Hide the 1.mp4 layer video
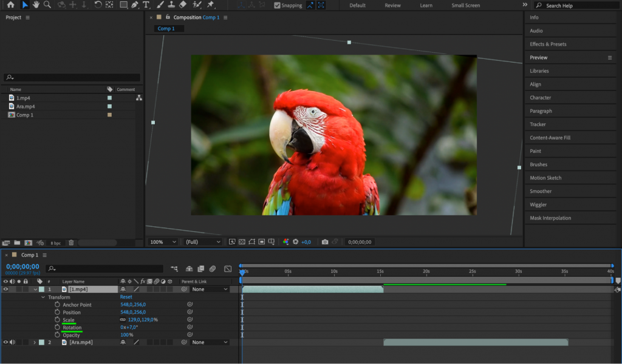The width and height of the screenshot is (622, 364). coord(5,289)
